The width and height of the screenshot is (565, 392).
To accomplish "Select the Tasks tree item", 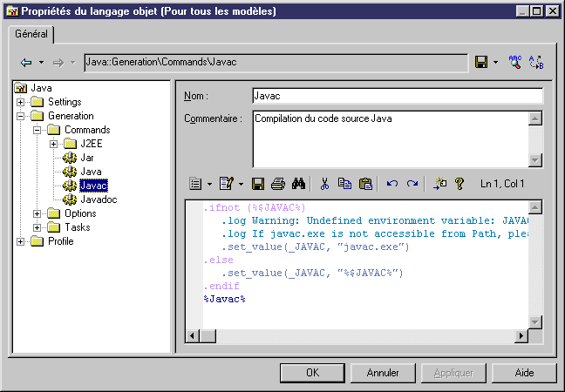I will [78, 227].
